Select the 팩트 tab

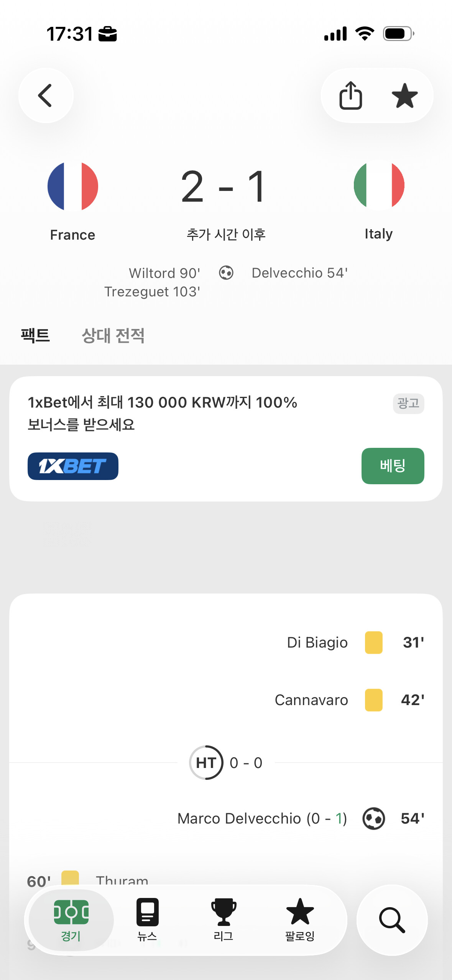pos(35,335)
